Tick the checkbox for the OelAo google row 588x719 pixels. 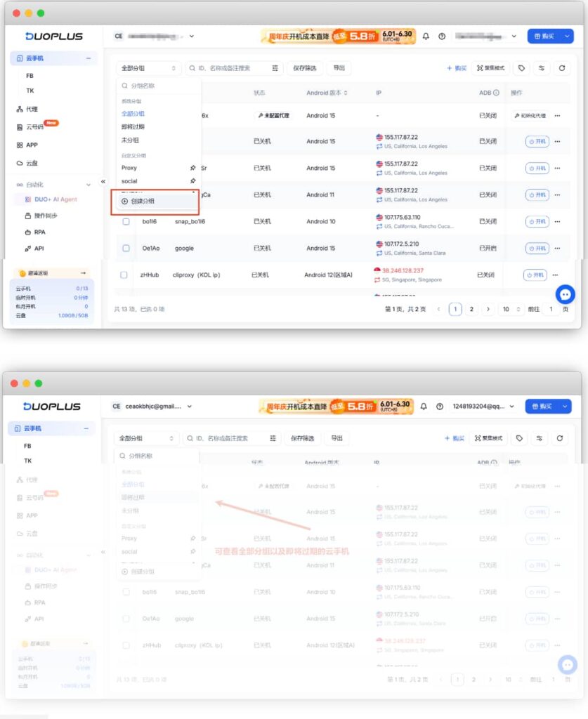point(126,248)
